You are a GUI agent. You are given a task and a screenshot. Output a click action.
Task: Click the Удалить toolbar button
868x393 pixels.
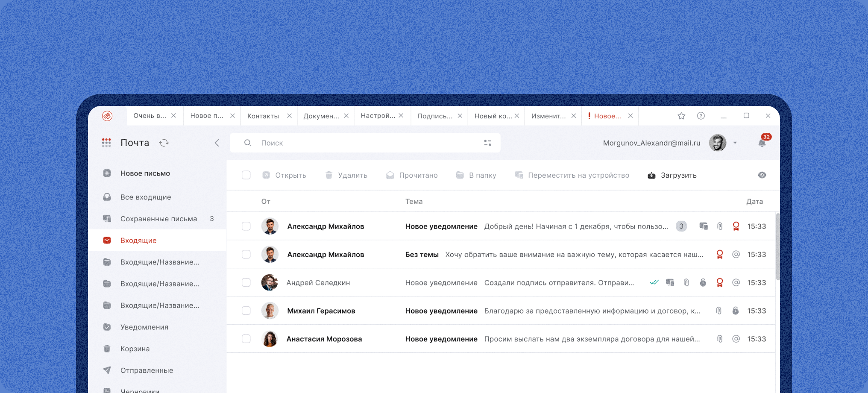coord(346,175)
